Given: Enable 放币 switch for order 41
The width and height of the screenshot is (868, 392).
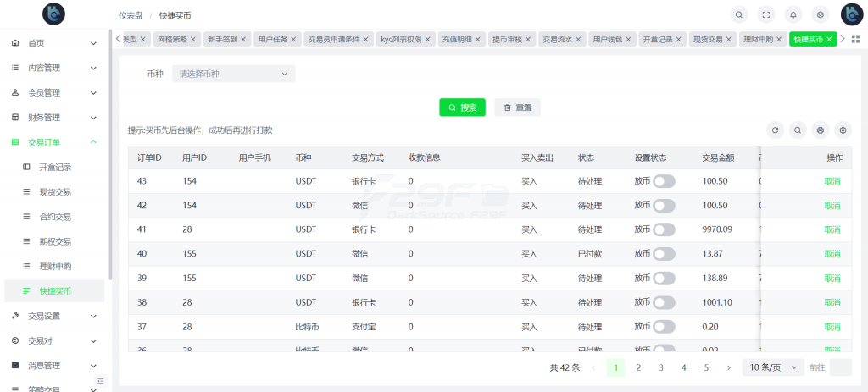Looking at the screenshot, I should pyautogui.click(x=664, y=229).
